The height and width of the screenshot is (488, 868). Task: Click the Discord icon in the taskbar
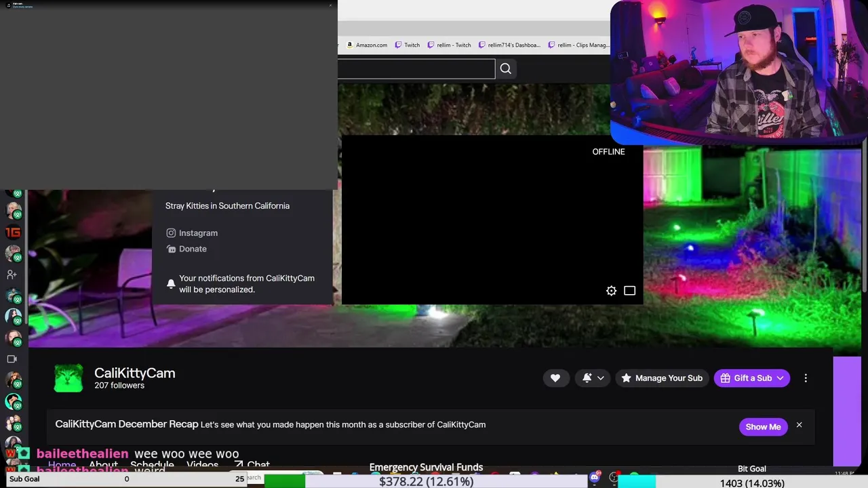click(x=595, y=478)
